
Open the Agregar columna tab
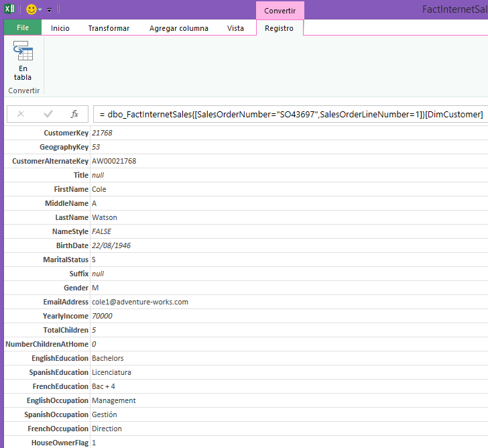[178, 28]
